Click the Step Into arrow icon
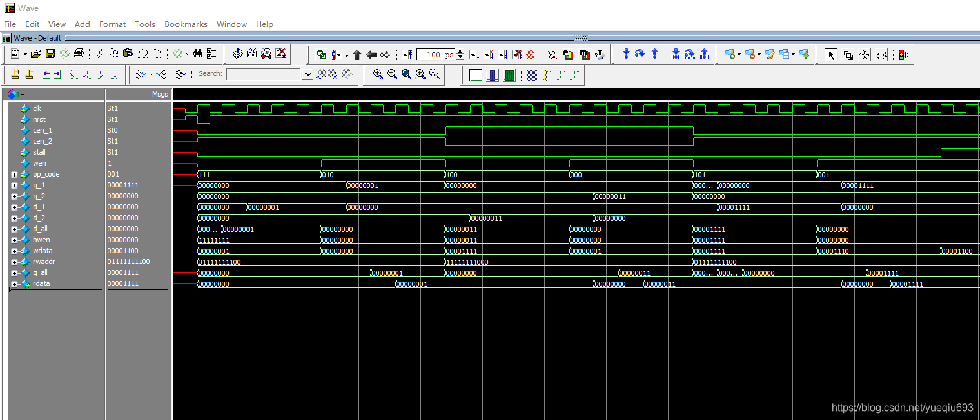The height and width of the screenshot is (420, 980). [625, 54]
